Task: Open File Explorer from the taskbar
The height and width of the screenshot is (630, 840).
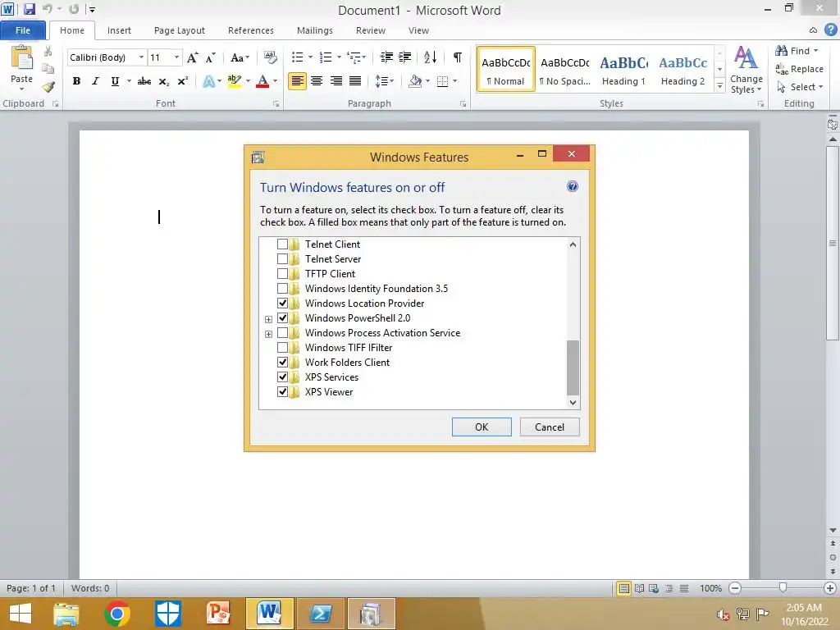Action: (x=66, y=614)
